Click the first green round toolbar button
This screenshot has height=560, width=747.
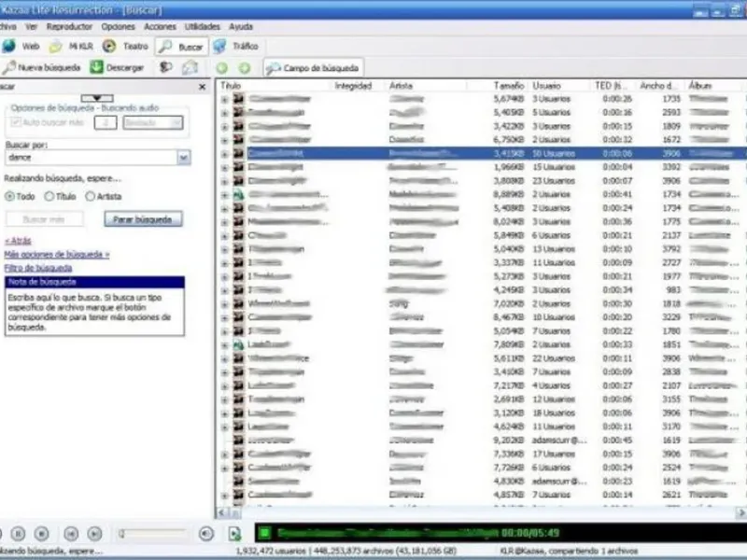pos(221,68)
